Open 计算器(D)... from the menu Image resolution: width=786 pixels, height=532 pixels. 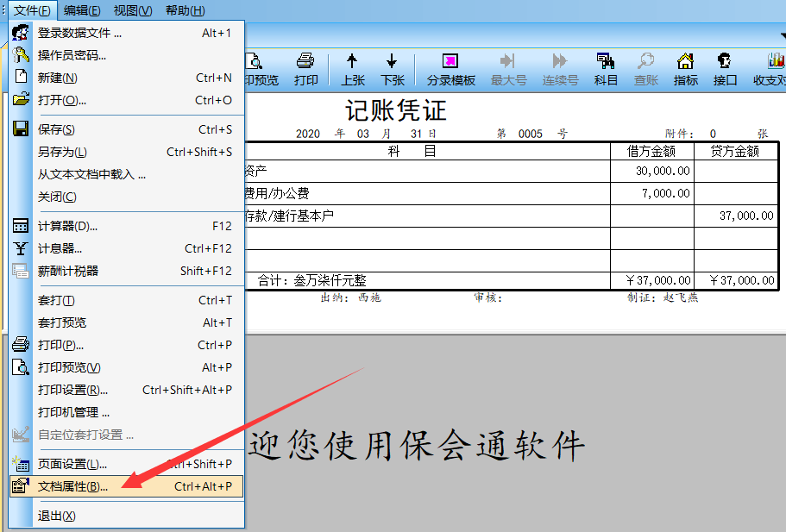pos(67,226)
